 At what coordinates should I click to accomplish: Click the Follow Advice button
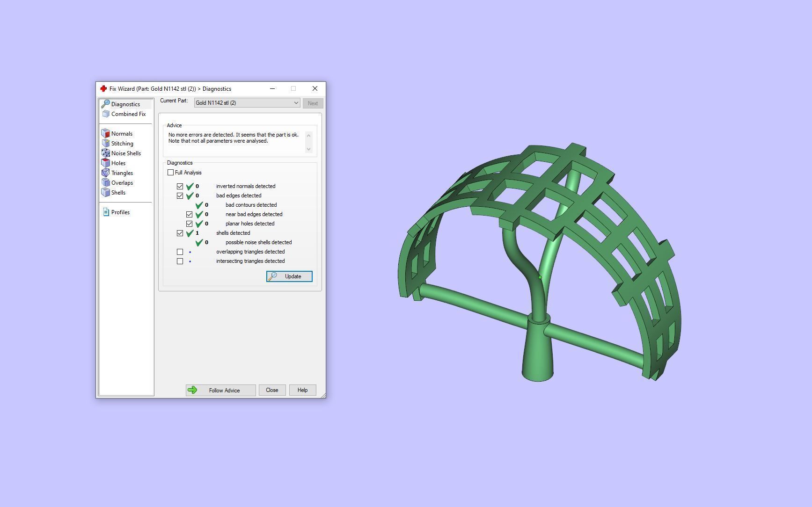[221, 390]
